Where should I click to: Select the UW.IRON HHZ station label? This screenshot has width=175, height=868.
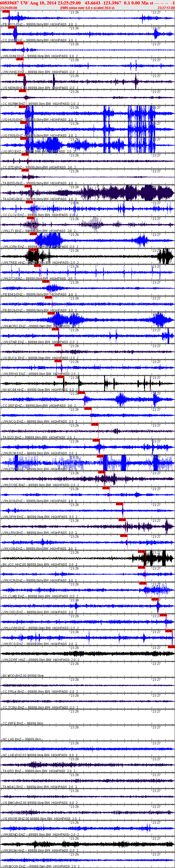pyautogui.click(x=40, y=851)
